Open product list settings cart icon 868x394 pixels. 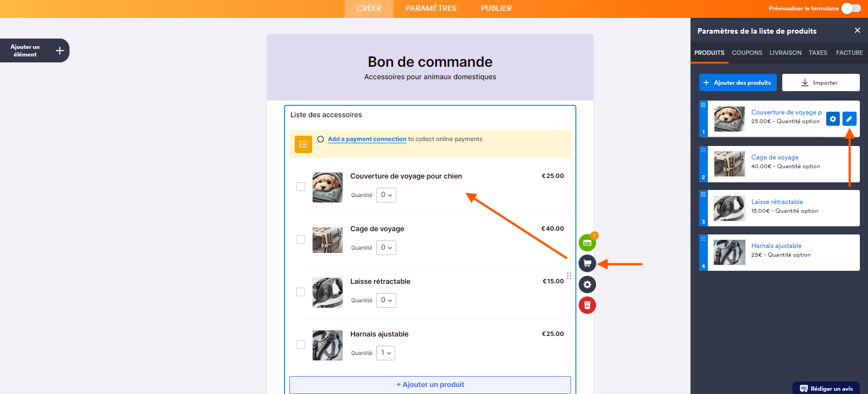[x=587, y=263]
